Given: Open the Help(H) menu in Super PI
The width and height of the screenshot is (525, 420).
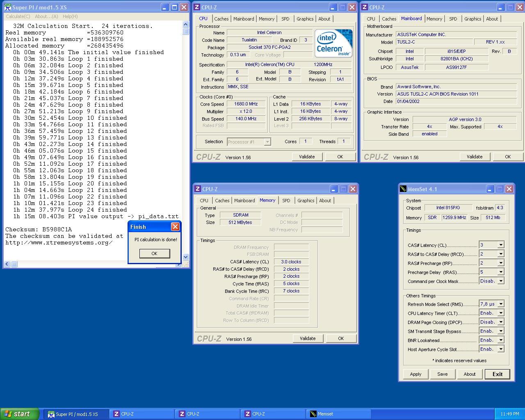Looking at the screenshot, I should [x=70, y=16].
